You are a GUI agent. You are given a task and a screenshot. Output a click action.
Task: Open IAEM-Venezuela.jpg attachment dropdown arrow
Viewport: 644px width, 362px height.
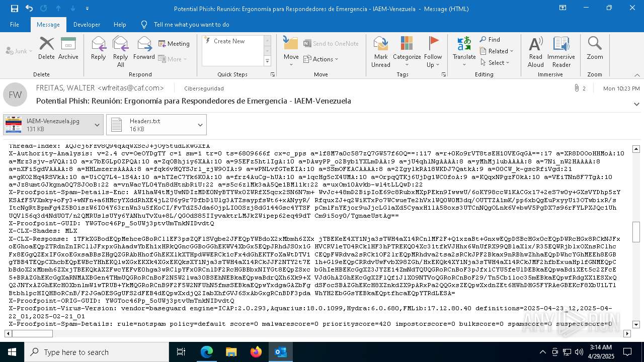tap(97, 125)
